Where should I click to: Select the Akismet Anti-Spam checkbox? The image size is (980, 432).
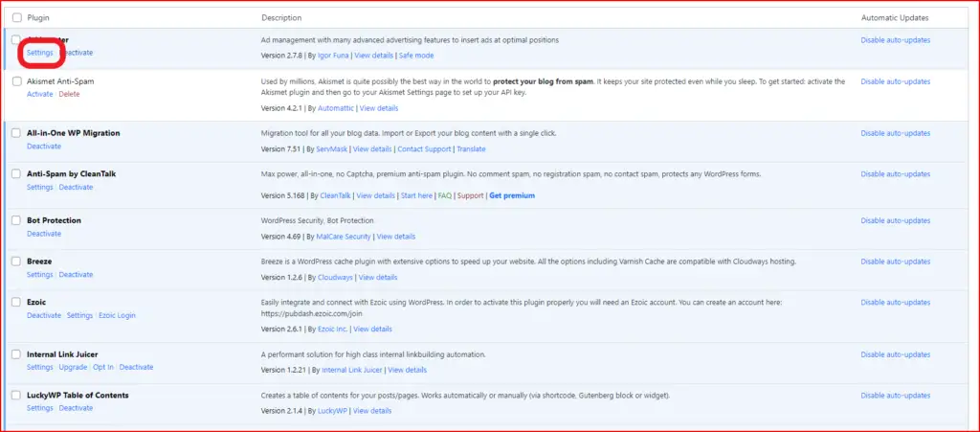point(17,81)
